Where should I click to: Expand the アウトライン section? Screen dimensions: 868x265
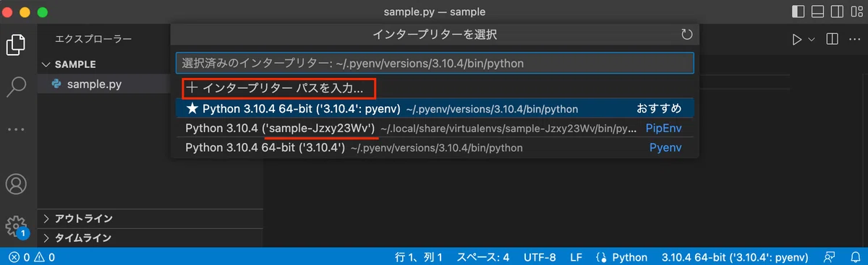[150, 218]
